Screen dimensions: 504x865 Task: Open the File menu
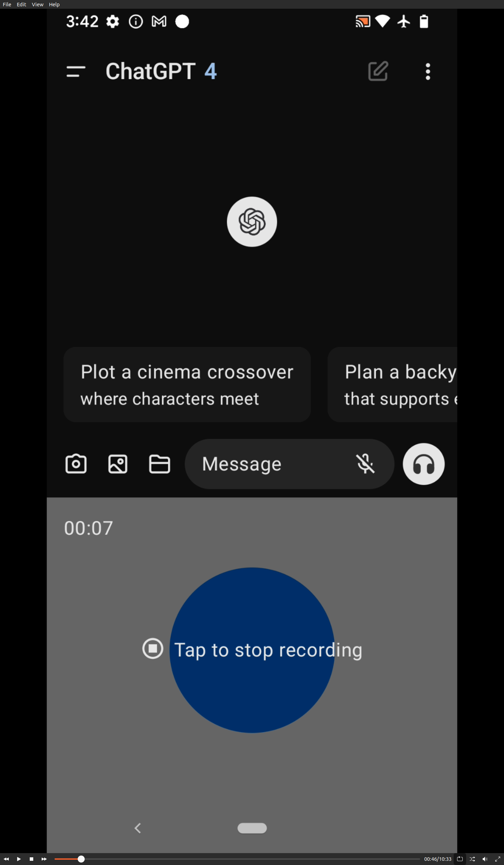[x=7, y=4]
